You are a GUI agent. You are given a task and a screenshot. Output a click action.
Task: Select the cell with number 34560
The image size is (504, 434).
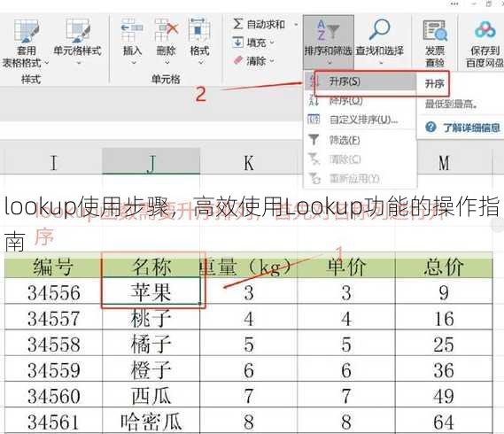[53, 395]
